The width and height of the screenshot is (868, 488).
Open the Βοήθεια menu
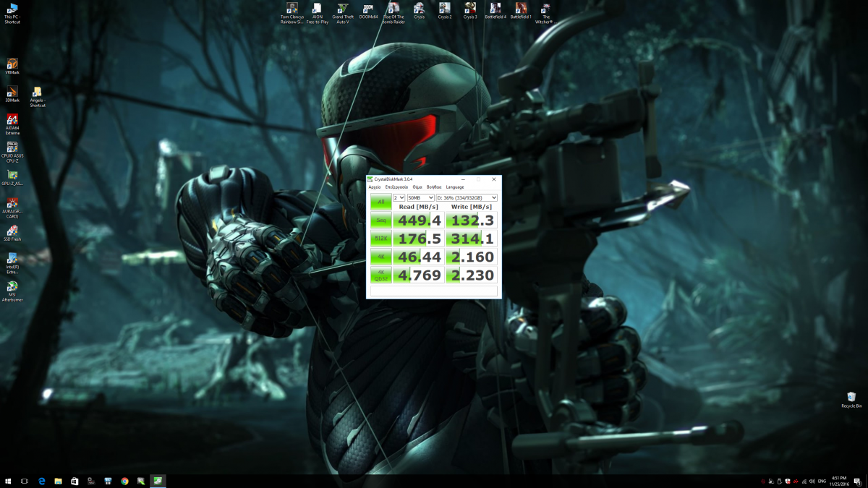(x=434, y=187)
